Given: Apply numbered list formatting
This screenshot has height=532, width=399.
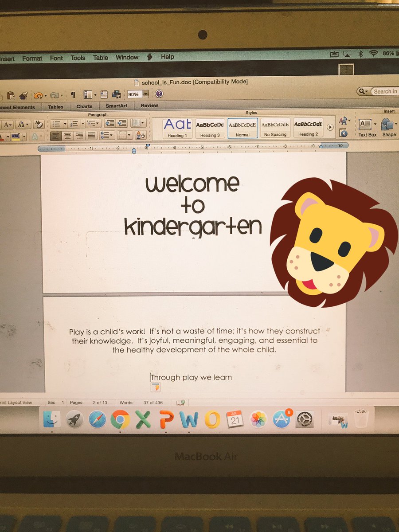Looking at the screenshot, I should point(74,124).
